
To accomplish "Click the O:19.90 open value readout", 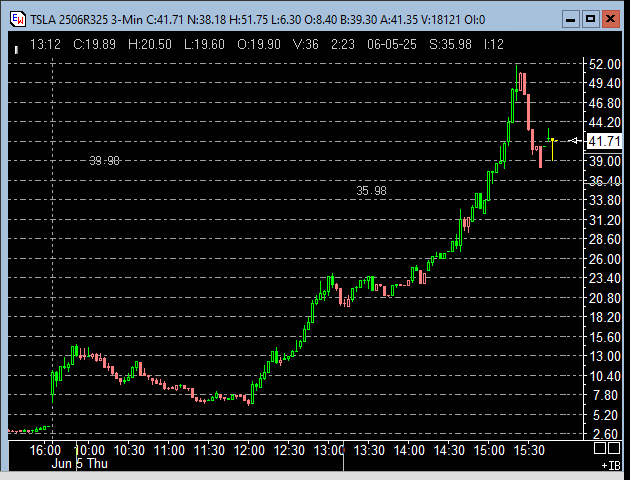I will [259, 44].
